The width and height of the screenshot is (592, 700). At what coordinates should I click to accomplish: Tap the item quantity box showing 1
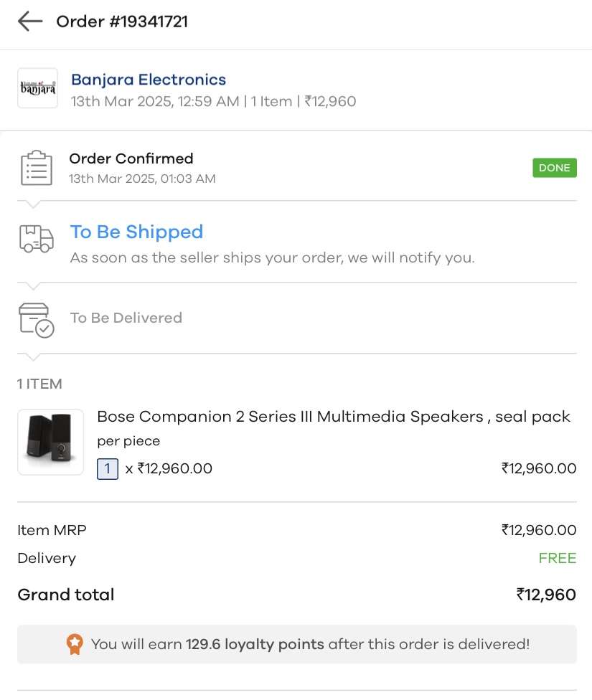[108, 469]
